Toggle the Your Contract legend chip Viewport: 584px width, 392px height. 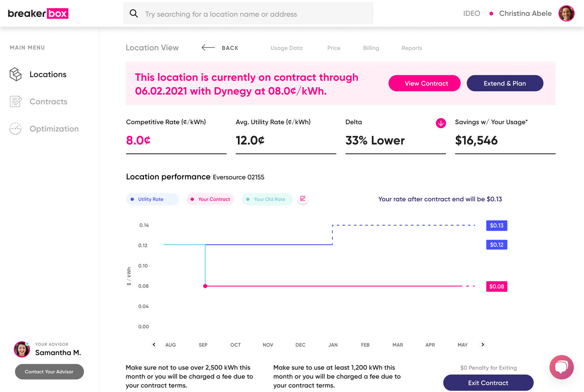(210, 199)
